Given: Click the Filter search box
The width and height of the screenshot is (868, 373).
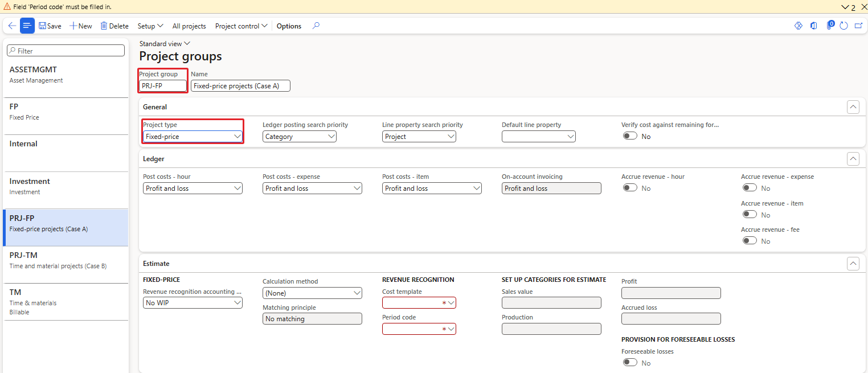Looking at the screenshot, I should click(65, 51).
